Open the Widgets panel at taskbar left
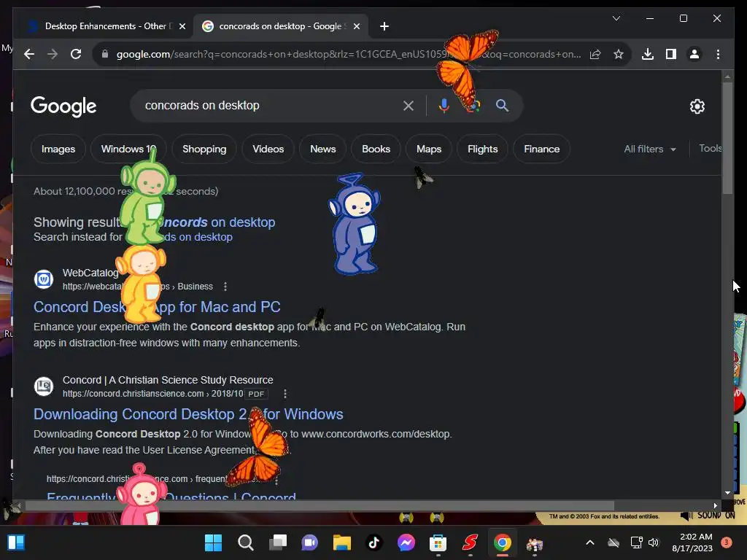747x560 pixels. 16,542
